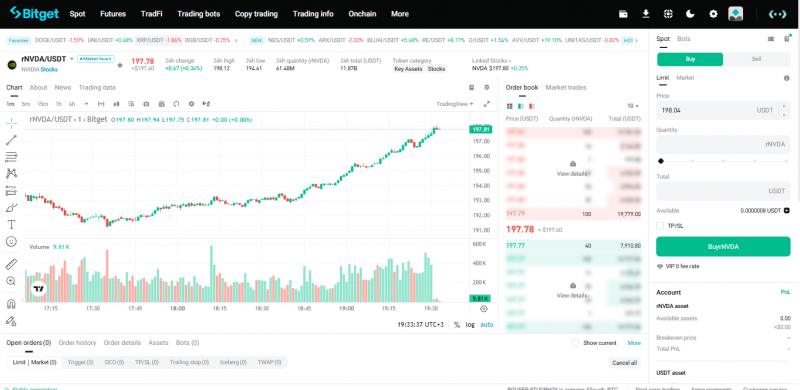Open the Copy trading navigation item
This screenshot has width=800, height=390.
(x=256, y=14)
